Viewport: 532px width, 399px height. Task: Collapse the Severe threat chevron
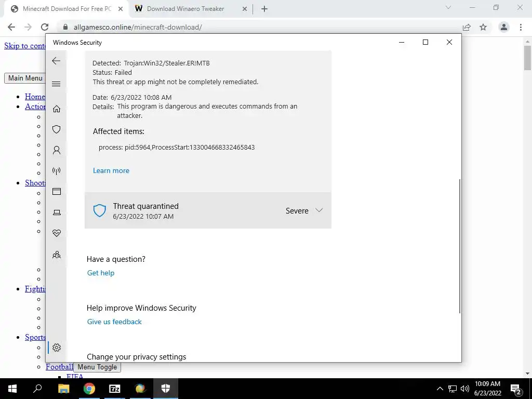point(318,210)
